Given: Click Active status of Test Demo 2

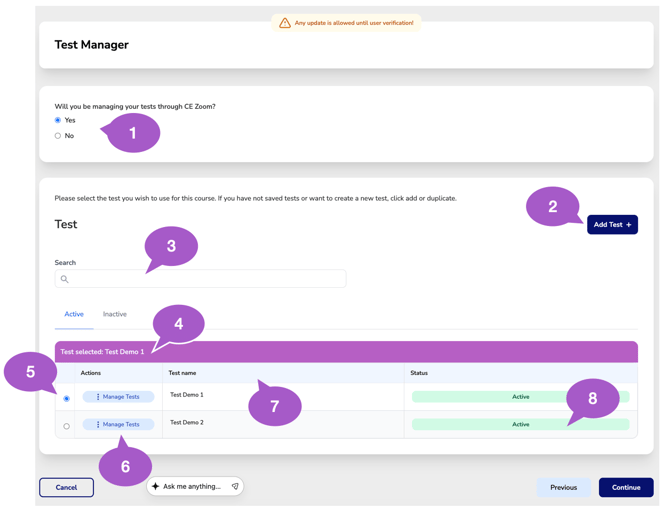Looking at the screenshot, I should [x=520, y=424].
